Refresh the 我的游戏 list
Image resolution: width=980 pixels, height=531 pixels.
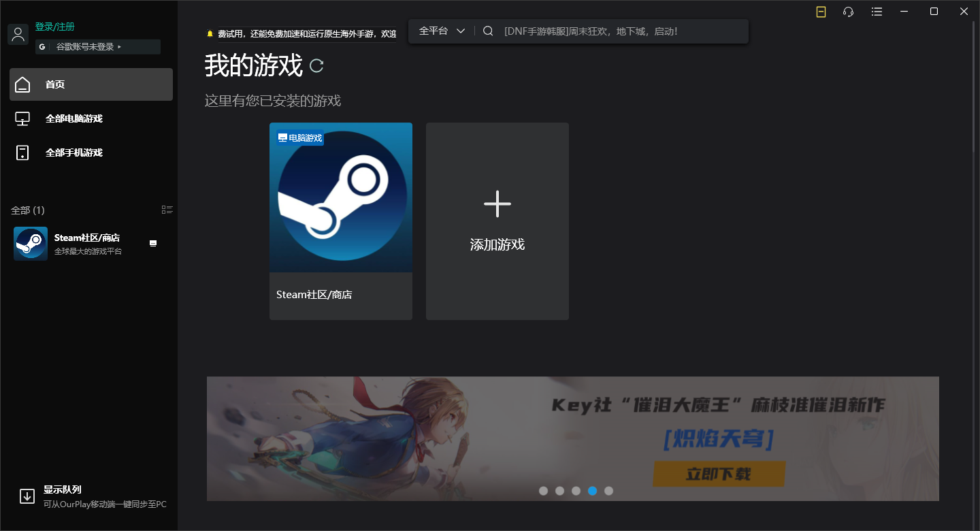click(316, 65)
